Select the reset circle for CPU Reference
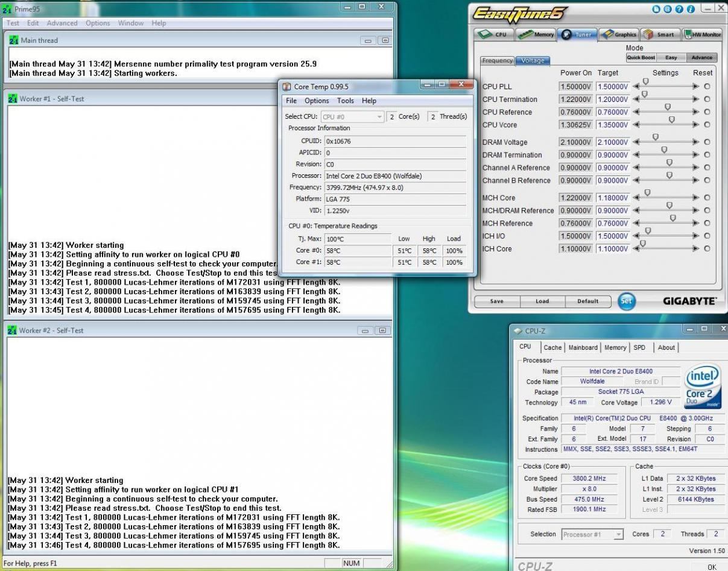 (x=707, y=112)
